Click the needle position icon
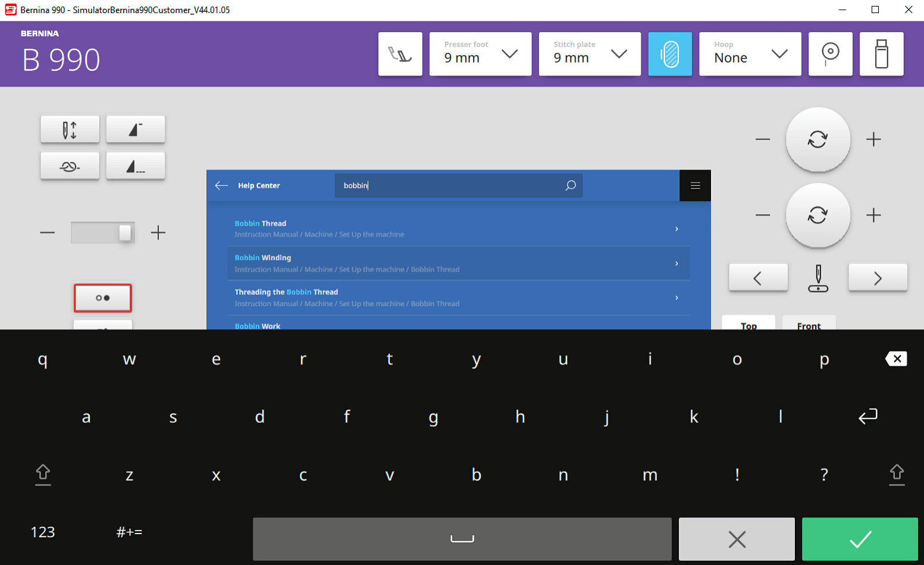Image resolution: width=924 pixels, height=565 pixels. point(818,278)
